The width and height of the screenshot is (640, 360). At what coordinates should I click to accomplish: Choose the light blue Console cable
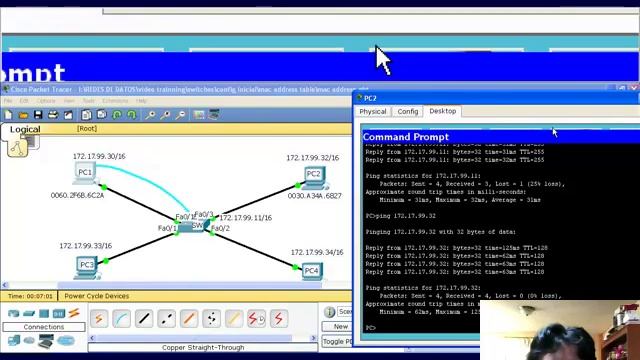point(121,319)
